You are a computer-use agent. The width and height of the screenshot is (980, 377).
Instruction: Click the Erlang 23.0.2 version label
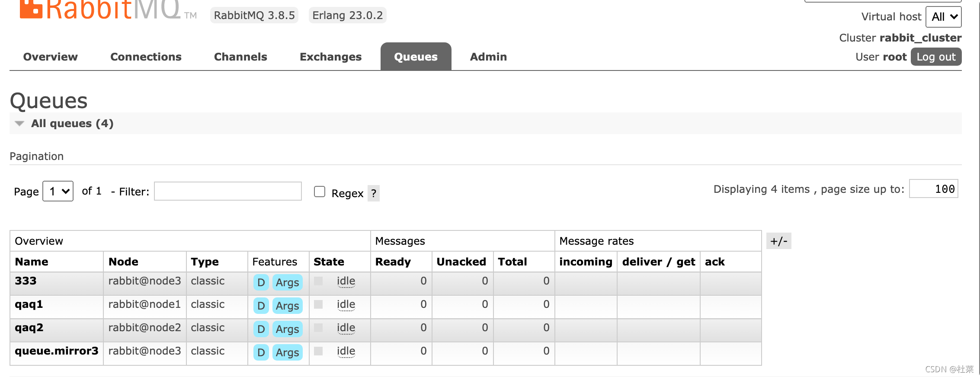click(347, 15)
